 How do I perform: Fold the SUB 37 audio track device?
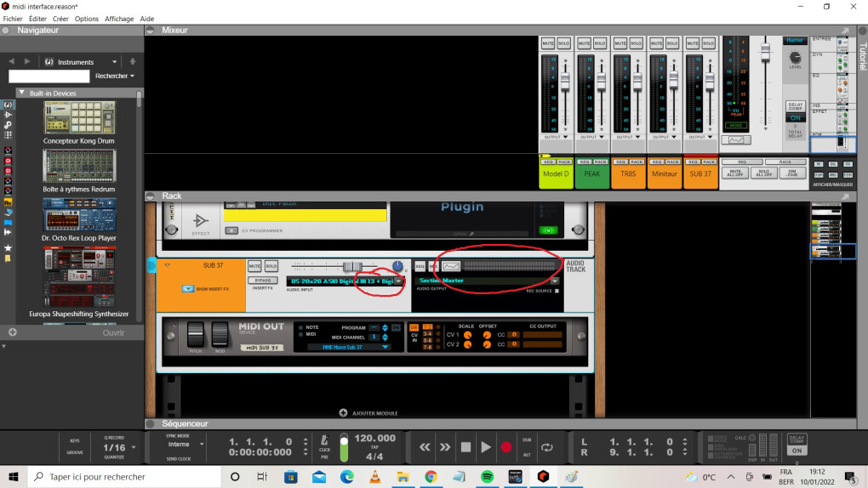pyautogui.click(x=167, y=265)
